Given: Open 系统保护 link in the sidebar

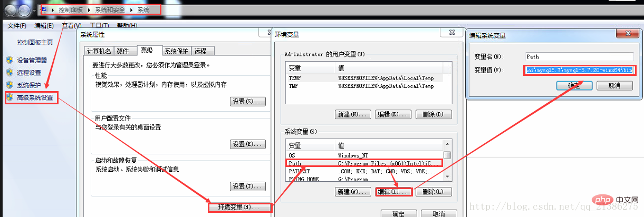Looking at the screenshot, I should coord(28,85).
